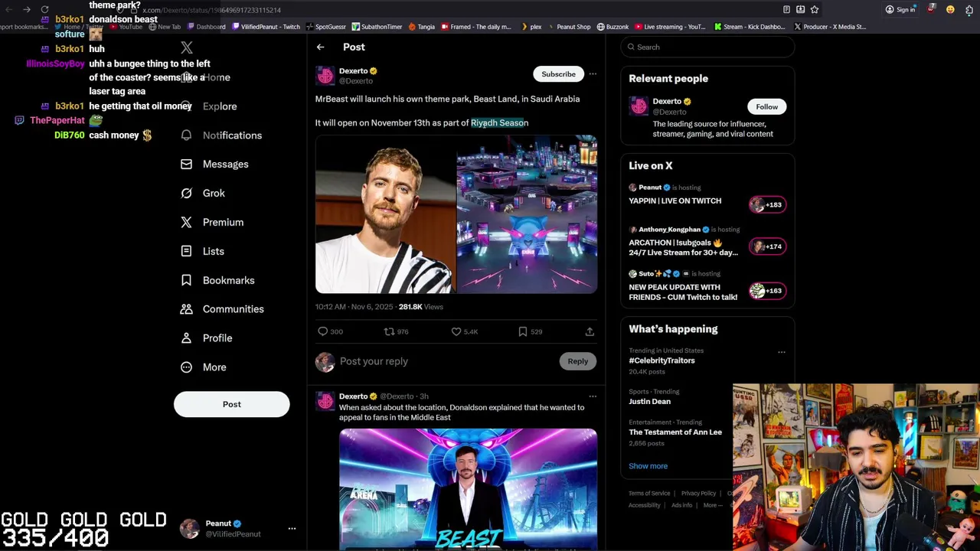Open Premium X icon in sidebar

click(186, 223)
